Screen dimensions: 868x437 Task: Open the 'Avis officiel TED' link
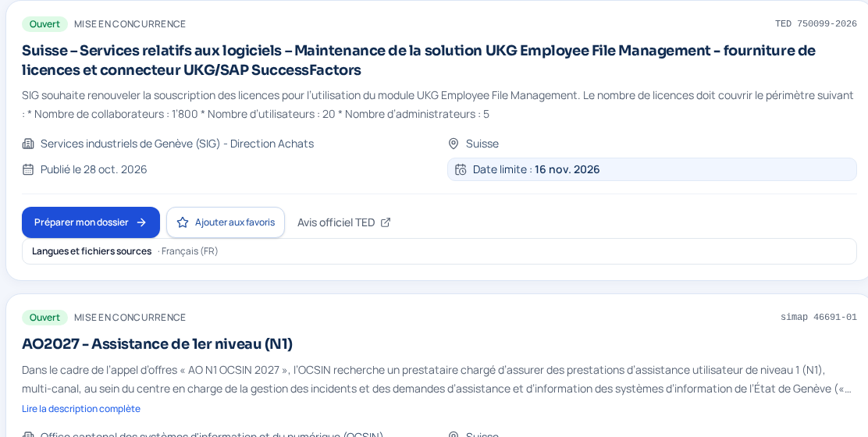coord(343,222)
